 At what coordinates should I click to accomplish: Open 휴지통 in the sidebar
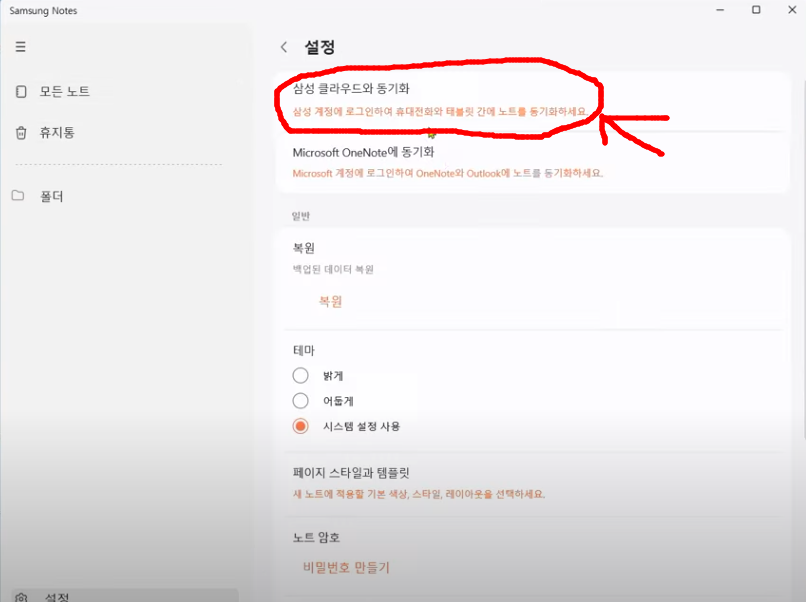coord(58,133)
